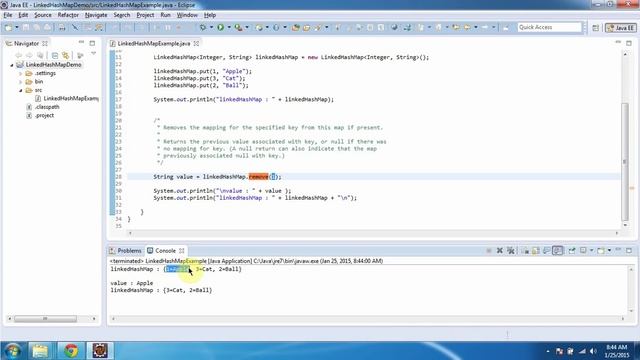Open the Navigate menu
640x360 pixels.
pos(96,15)
